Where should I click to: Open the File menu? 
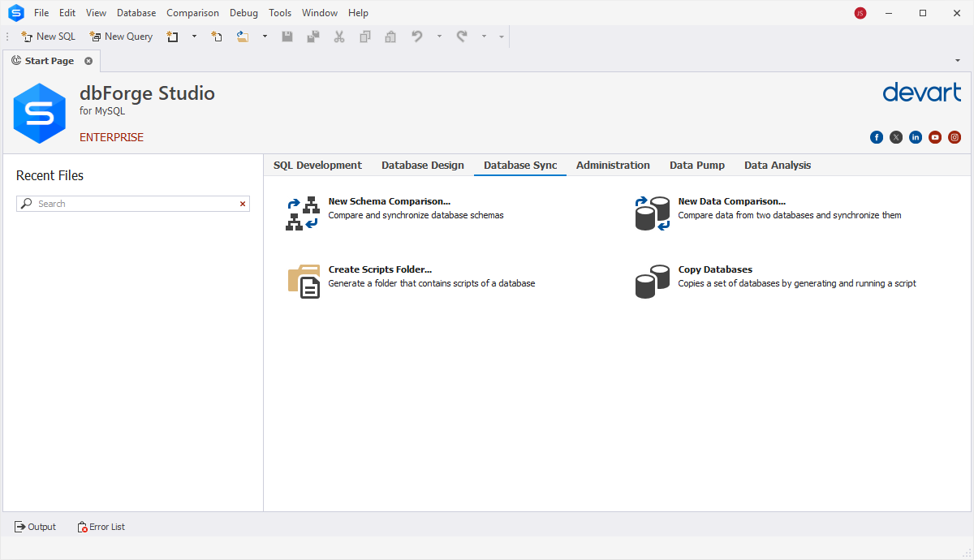41,13
